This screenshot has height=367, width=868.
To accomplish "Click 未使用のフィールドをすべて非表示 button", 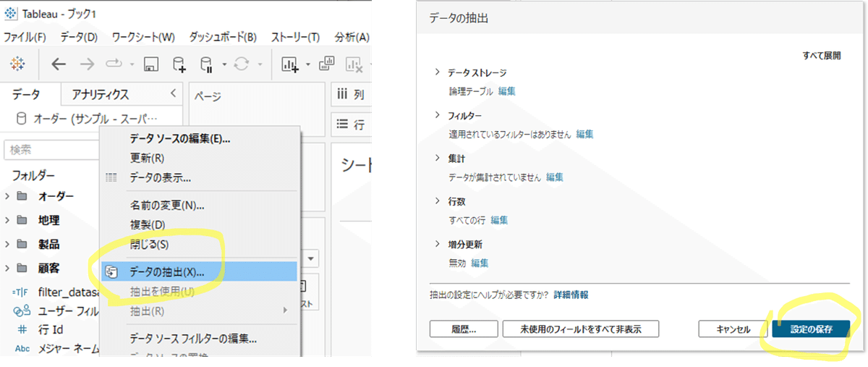I will pyautogui.click(x=582, y=329).
